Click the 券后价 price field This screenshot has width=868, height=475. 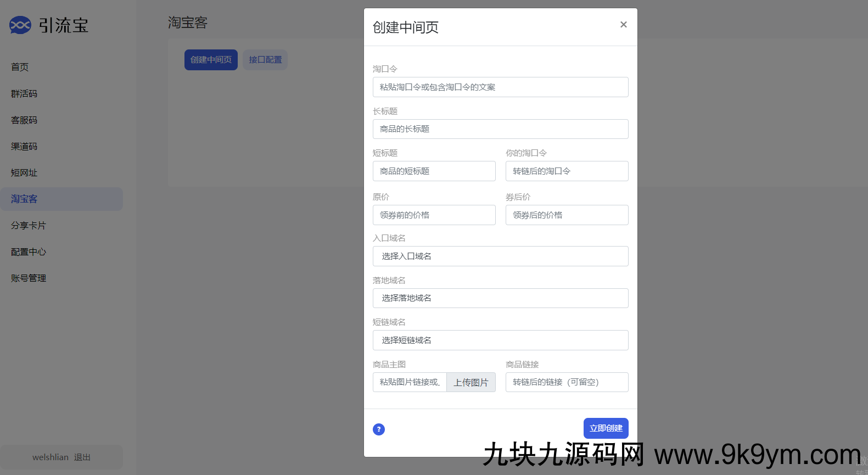pos(567,215)
